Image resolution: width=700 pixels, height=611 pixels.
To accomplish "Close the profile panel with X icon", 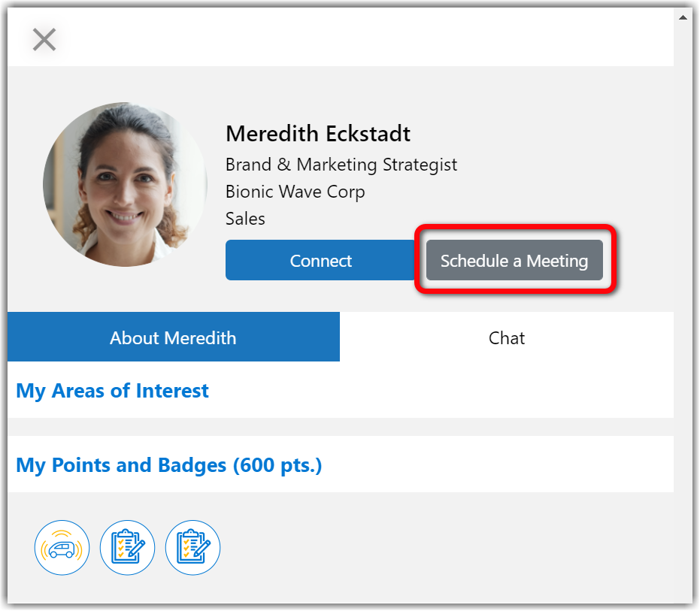I will tap(44, 39).
